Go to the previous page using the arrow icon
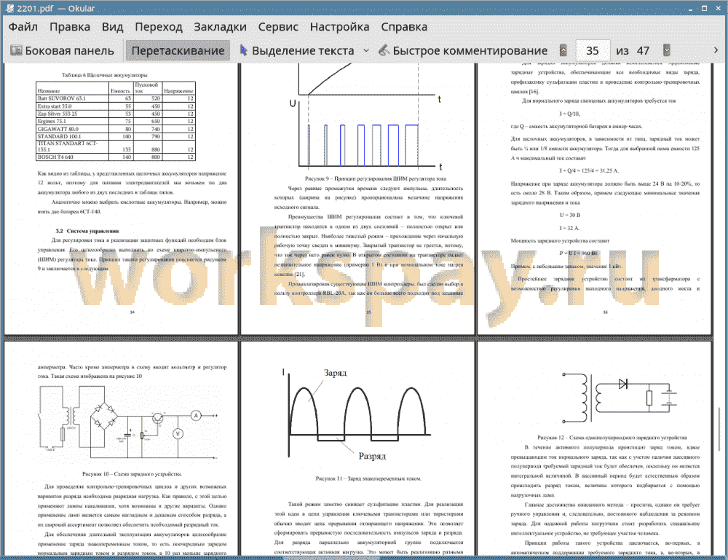The height and width of the screenshot is (560, 728). [x=563, y=50]
